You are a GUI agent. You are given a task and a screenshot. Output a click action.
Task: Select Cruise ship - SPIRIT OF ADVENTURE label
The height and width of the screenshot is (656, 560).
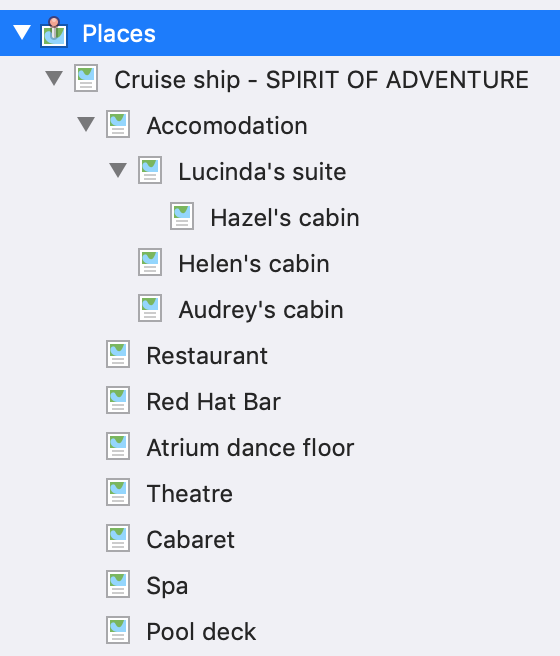pyautogui.click(x=322, y=79)
